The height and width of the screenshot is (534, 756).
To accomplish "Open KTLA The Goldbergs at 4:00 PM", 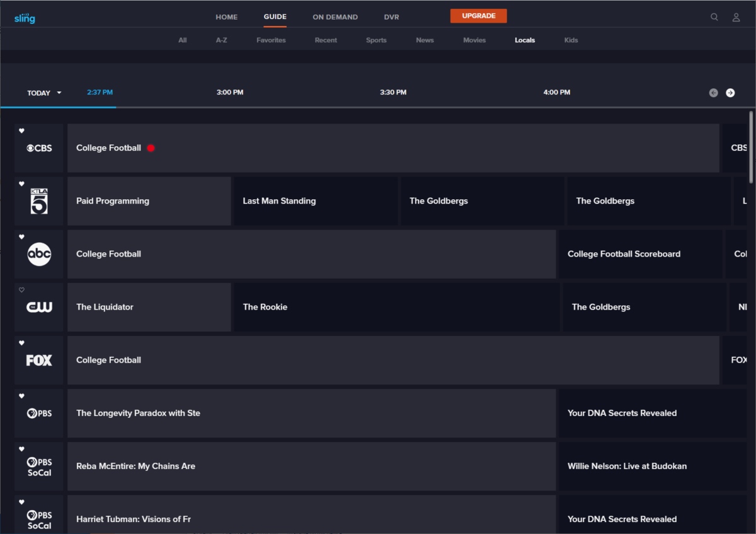I will tap(649, 201).
